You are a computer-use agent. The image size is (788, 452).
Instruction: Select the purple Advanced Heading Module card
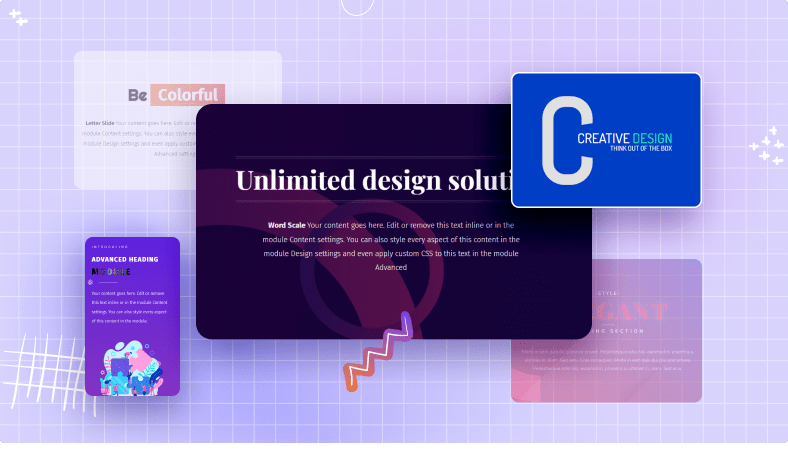pyautogui.click(x=132, y=316)
